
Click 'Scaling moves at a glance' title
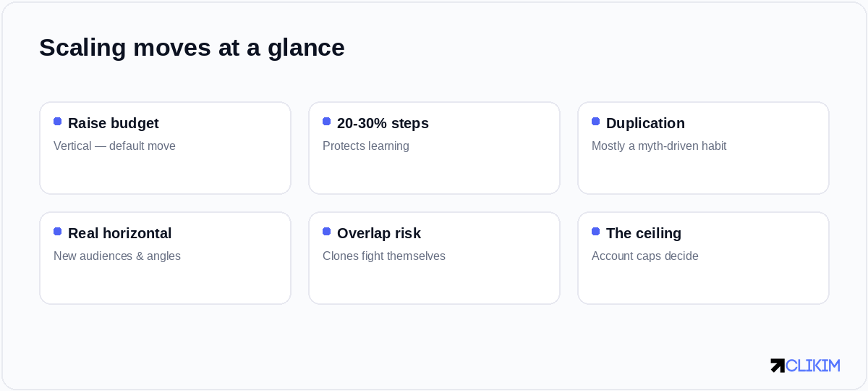click(x=192, y=48)
